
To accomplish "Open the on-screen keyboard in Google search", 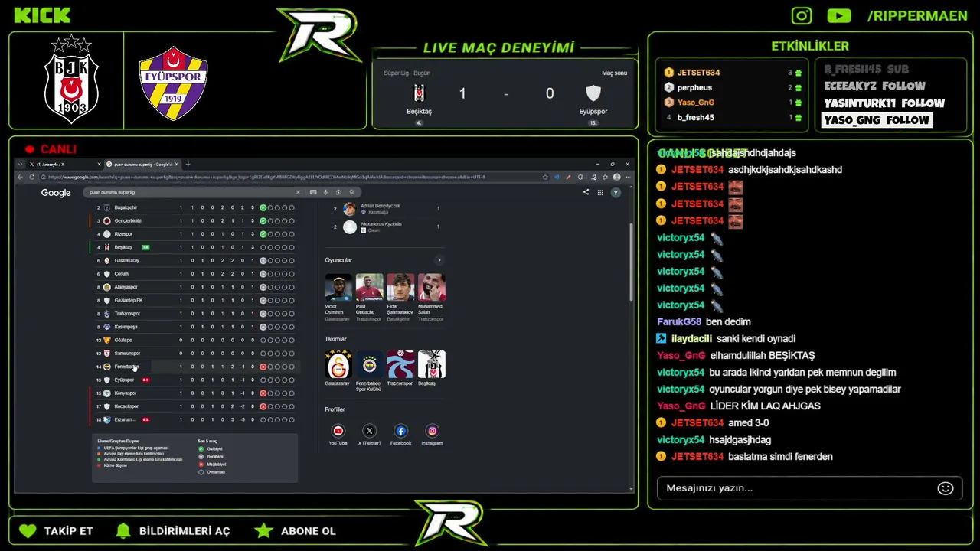I will pyautogui.click(x=313, y=192).
